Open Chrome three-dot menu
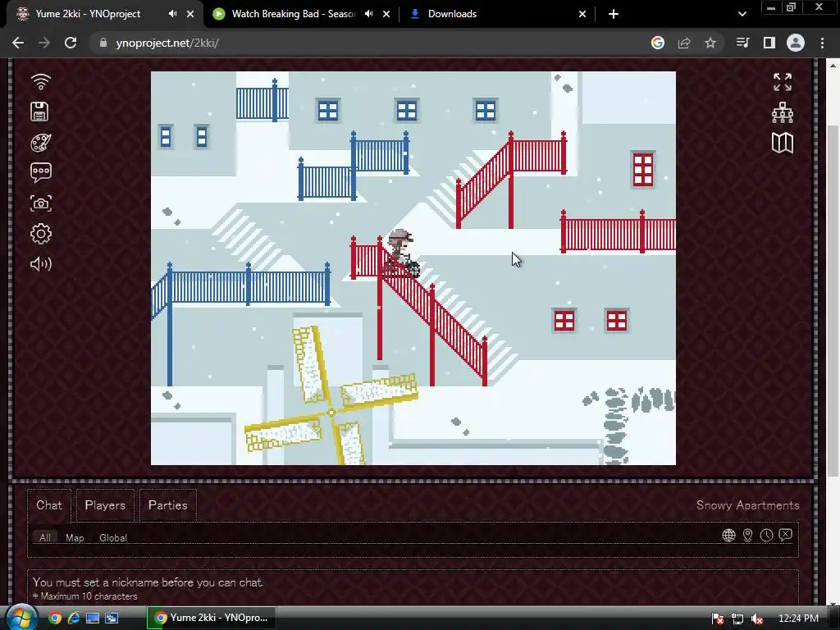Screen dimensions: 840x630 click(x=822, y=43)
